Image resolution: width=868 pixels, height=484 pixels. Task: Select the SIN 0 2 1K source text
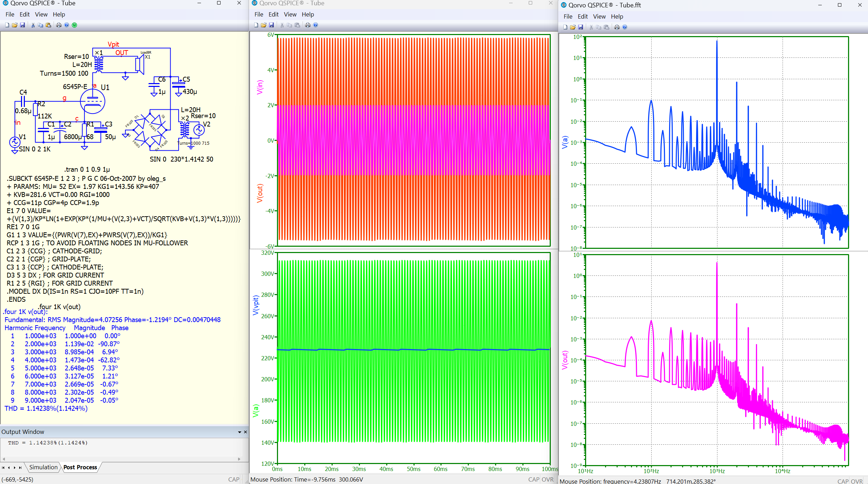(x=35, y=149)
